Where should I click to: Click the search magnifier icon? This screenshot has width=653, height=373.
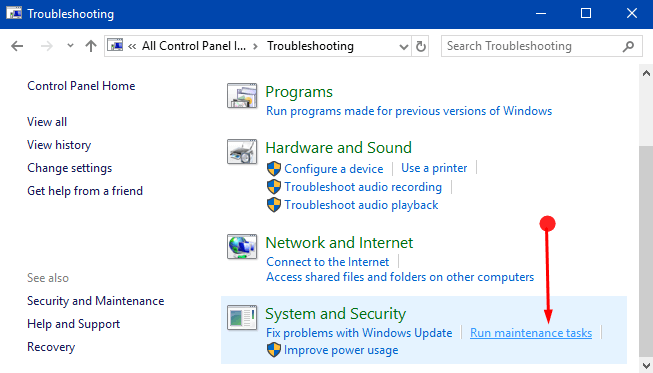click(x=628, y=46)
